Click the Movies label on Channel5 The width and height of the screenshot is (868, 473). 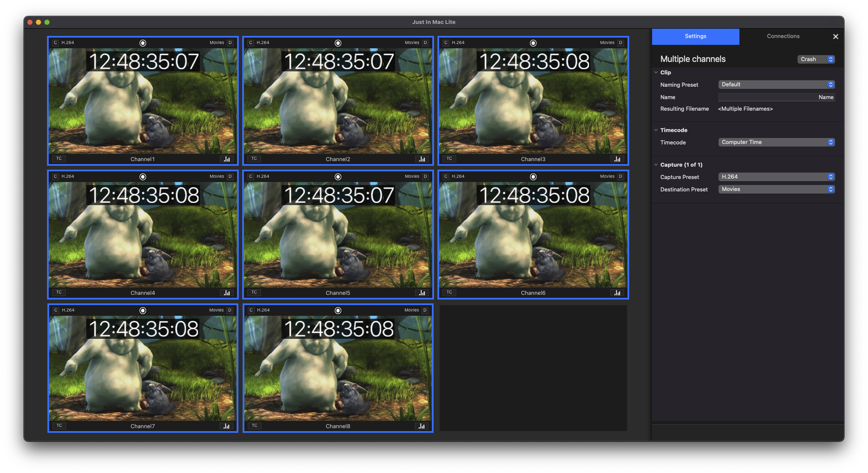pos(412,176)
